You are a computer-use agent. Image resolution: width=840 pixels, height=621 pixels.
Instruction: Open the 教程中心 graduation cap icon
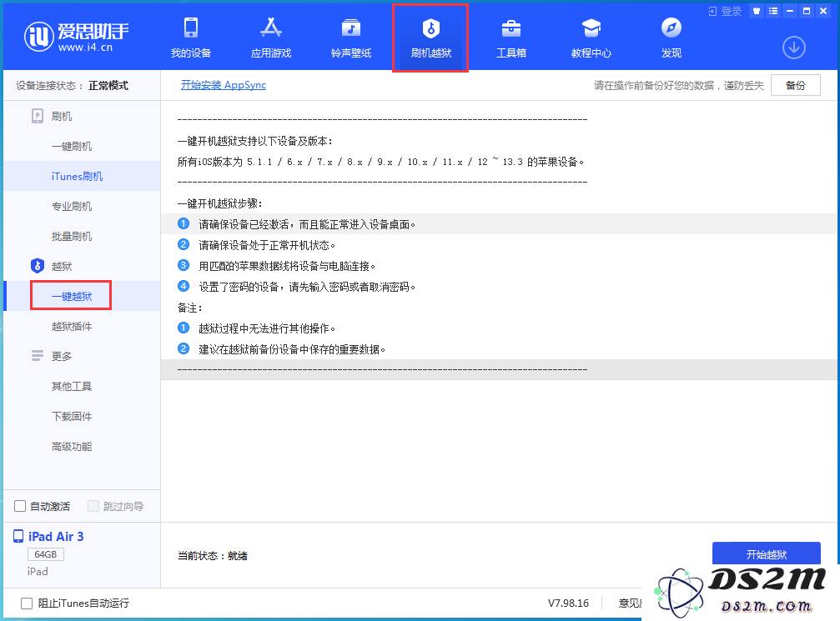click(591, 28)
